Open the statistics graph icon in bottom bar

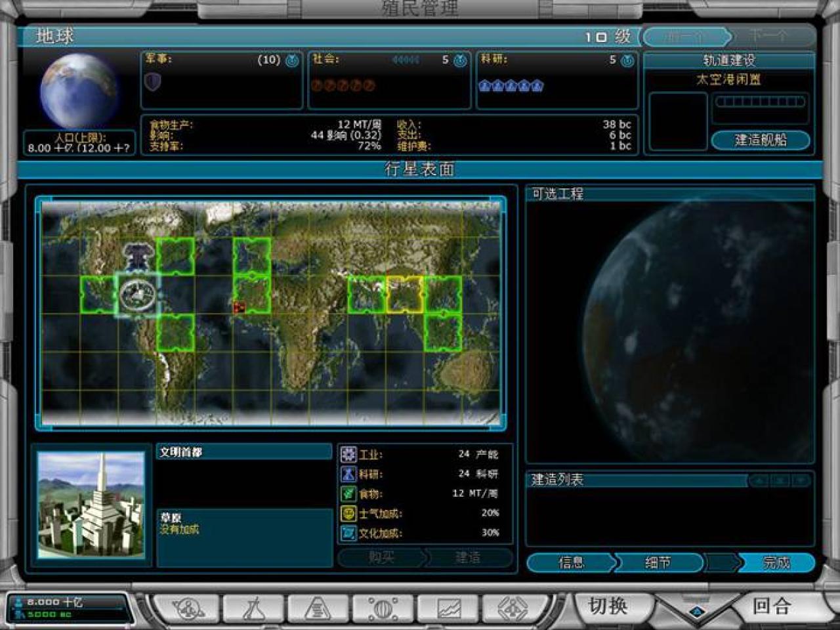[450, 609]
